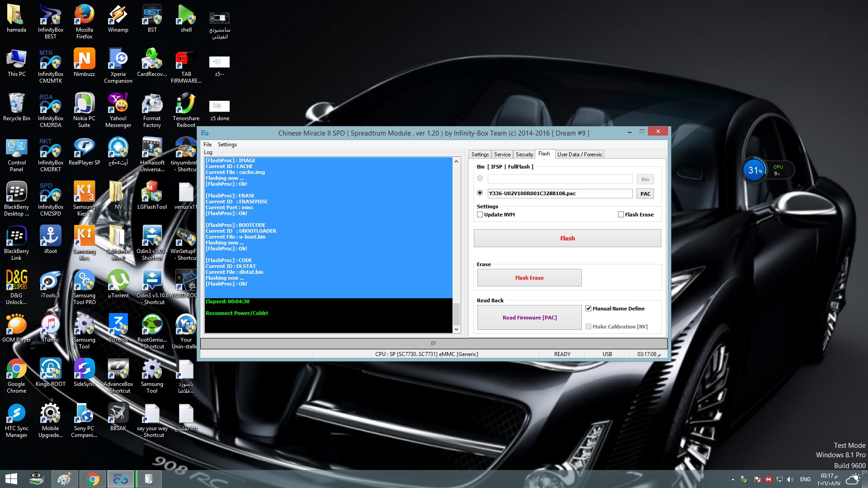Viewport: 868px width, 488px height.
Task: Switch to the Settings tab
Action: coord(480,155)
